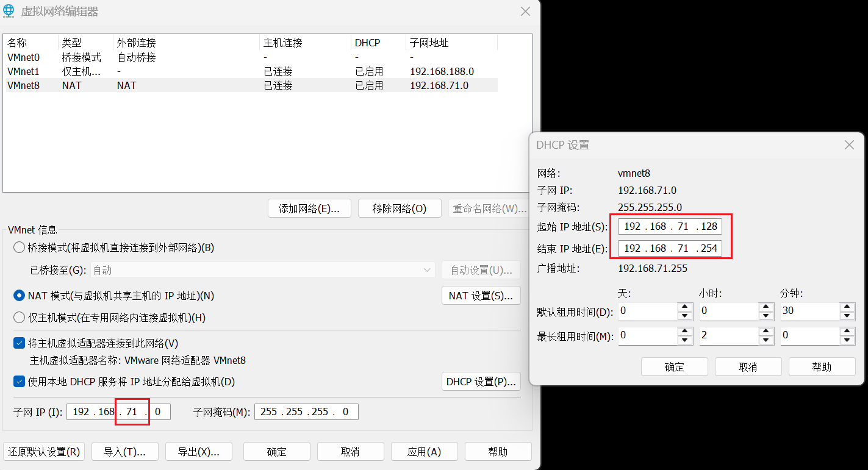This screenshot has height=470, width=868.
Task: Select 仅主机模式 radio button
Action: pos(19,318)
